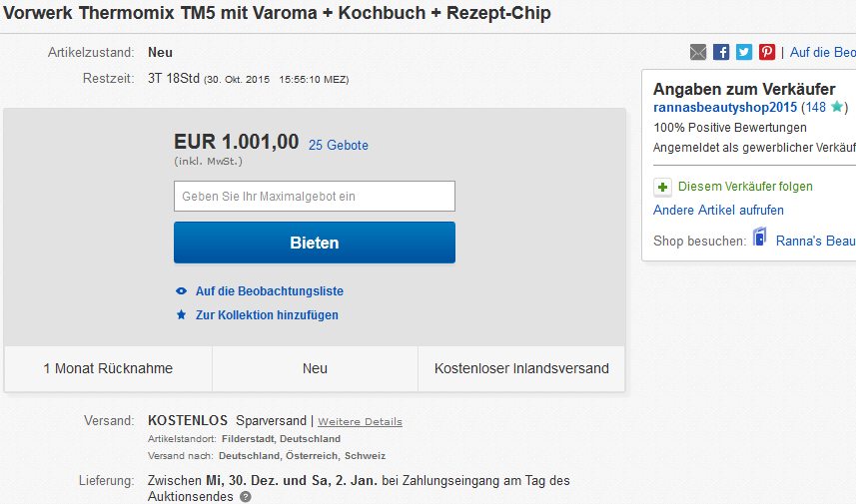Focus the Maximalgebot input field
The image size is (856, 504).
point(314,196)
